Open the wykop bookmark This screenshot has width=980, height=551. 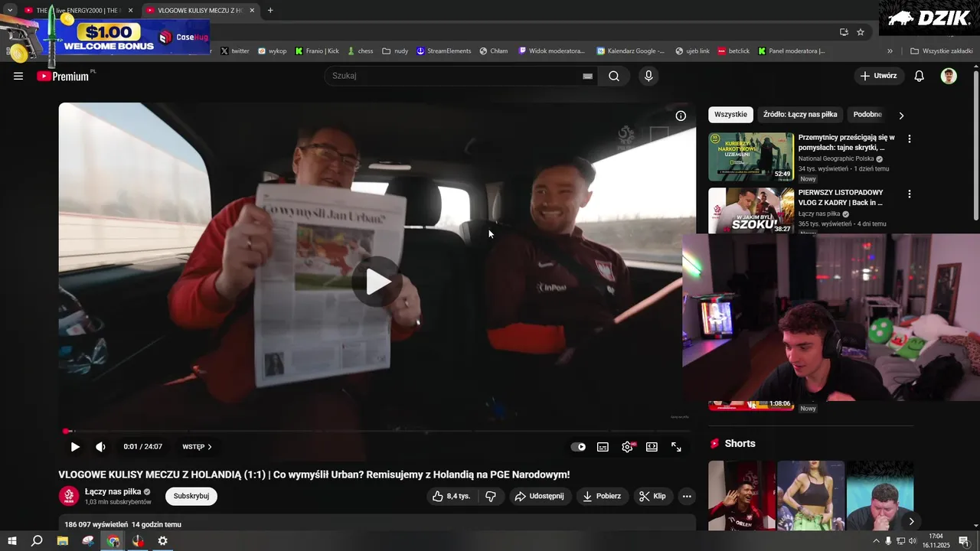[273, 51]
